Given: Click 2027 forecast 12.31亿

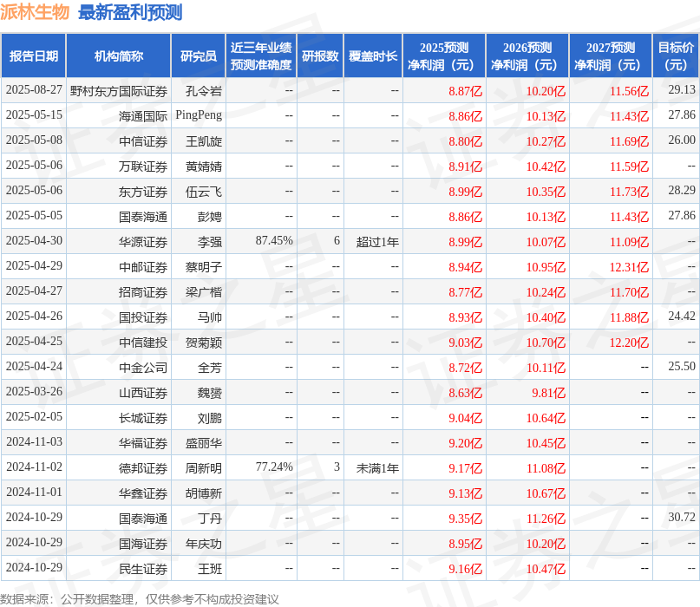Looking at the screenshot, I should click(x=630, y=267).
